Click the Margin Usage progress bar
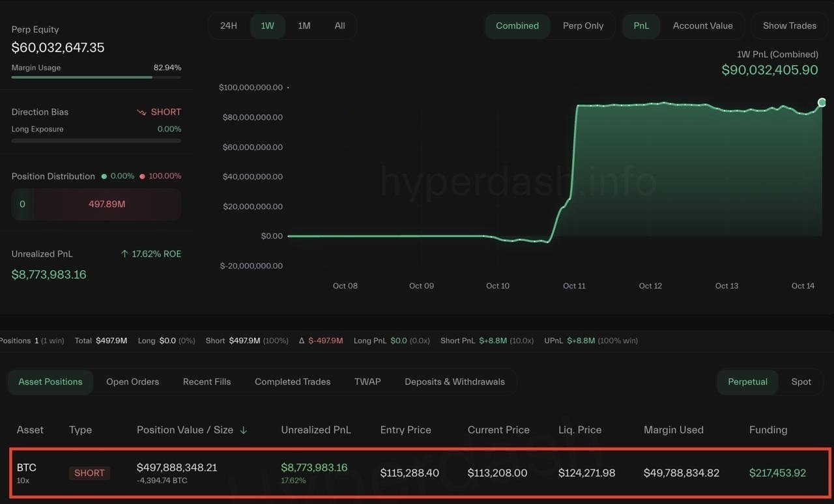Screen dimensions: 834x504 click(96, 77)
